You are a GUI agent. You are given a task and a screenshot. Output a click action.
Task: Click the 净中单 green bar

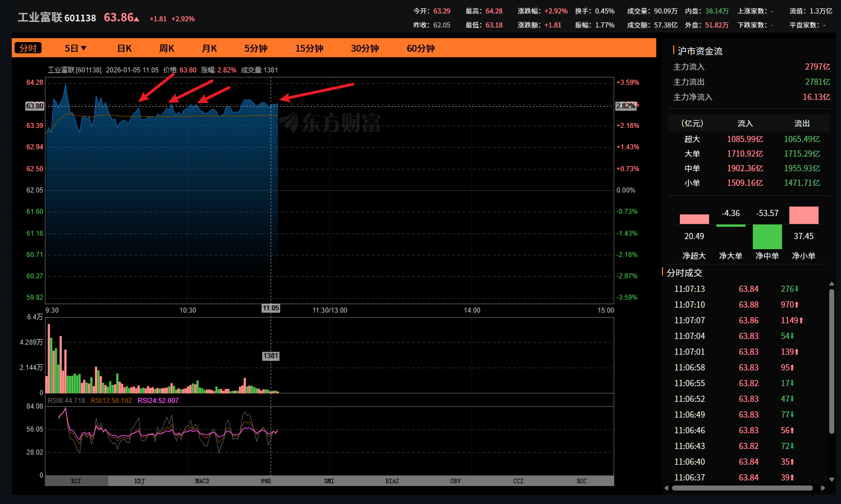767,237
